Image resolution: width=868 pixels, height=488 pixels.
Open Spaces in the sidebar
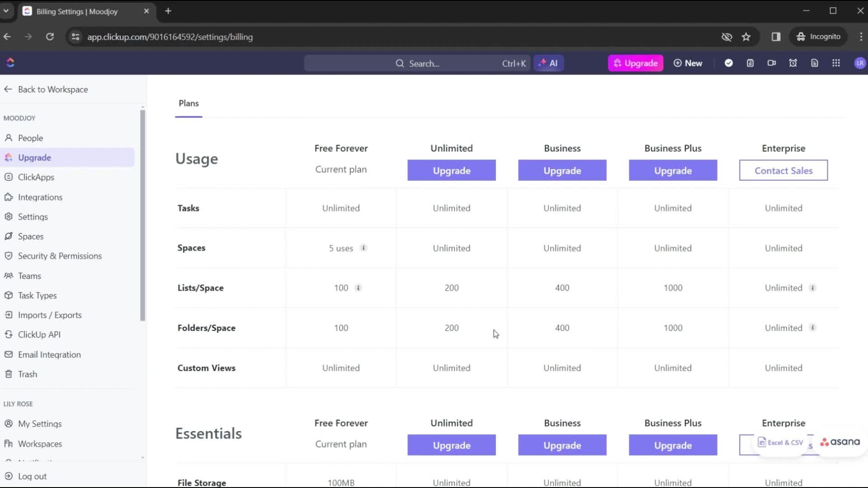[68, 236]
